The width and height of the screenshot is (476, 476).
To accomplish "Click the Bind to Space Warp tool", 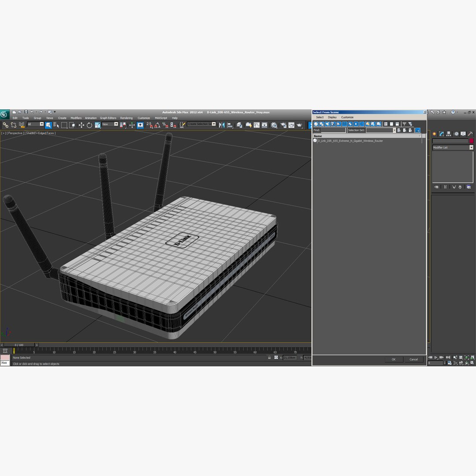I will (22, 125).
